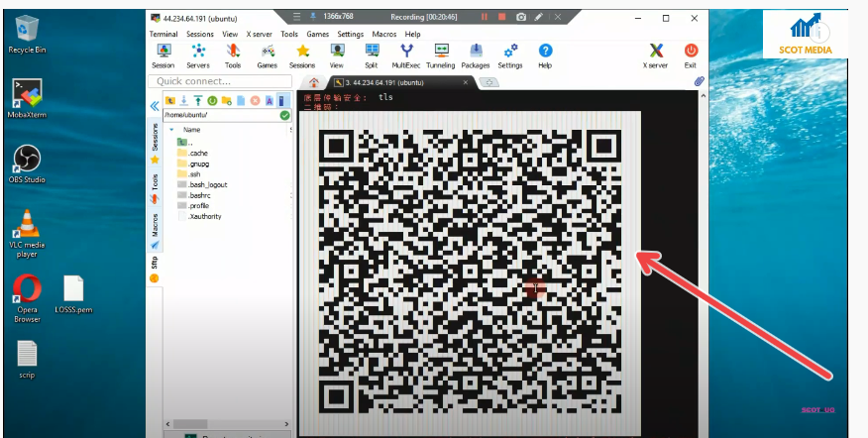868x438 pixels.
Task: Open the Sessions menu
Action: tap(200, 34)
